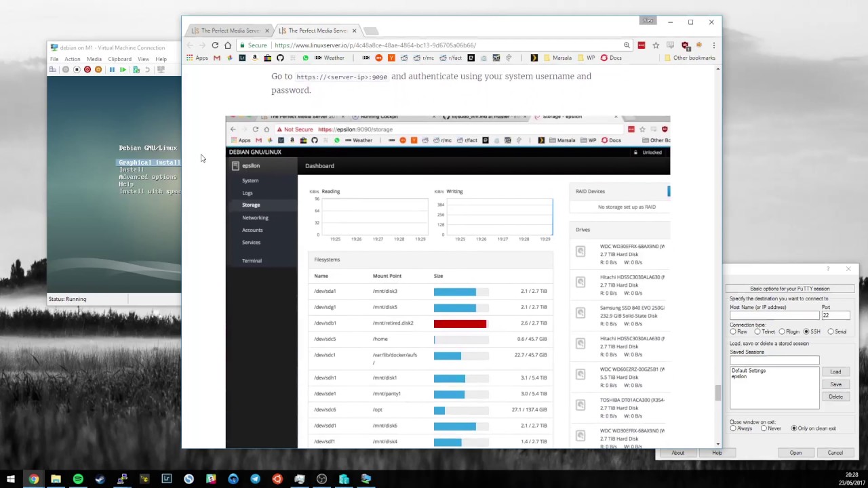Click the Chrome address bar URL
Image resolution: width=868 pixels, height=488 pixels.
coord(375,45)
